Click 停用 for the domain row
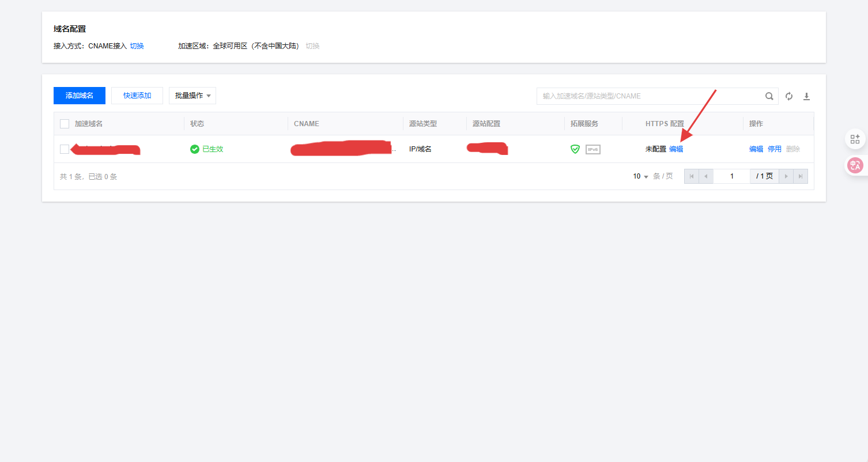 pyautogui.click(x=775, y=149)
